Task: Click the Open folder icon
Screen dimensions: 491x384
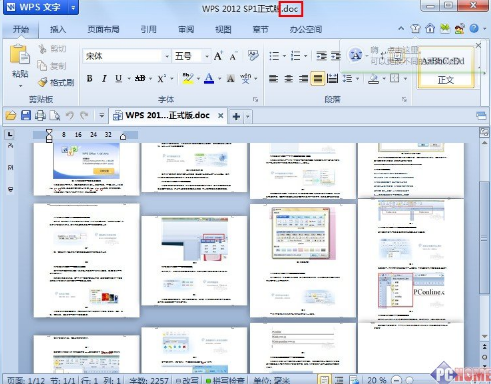Action: point(11,116)
